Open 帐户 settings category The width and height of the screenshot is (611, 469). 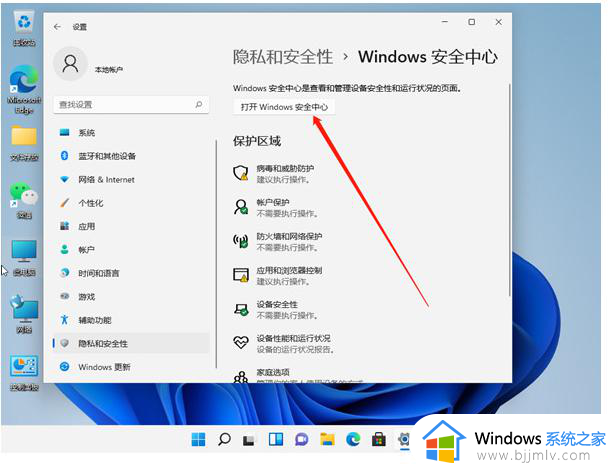(x=131, y=250)
